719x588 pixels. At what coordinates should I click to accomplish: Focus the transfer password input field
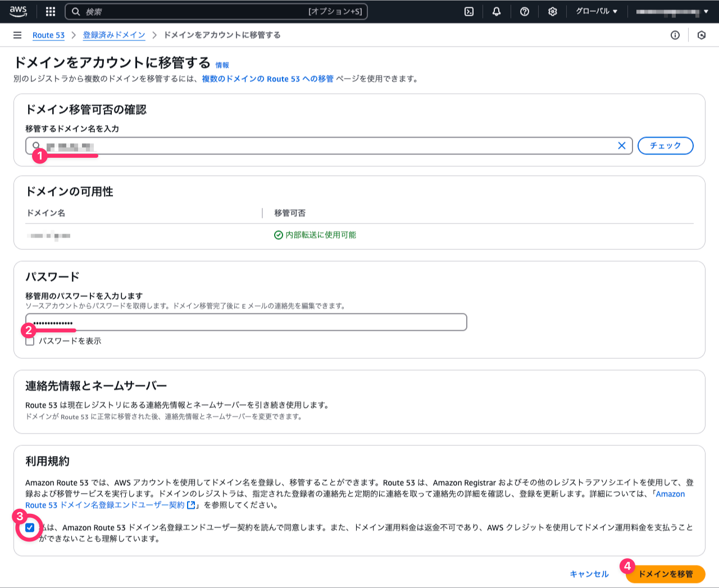pos(246,322)
